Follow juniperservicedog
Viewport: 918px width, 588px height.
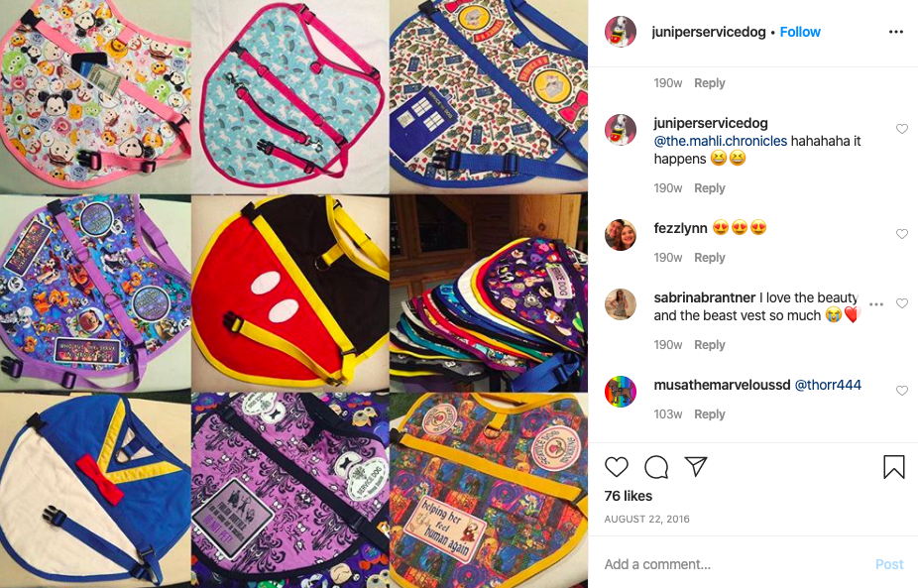pyautogui.click(x=800, y=32)
